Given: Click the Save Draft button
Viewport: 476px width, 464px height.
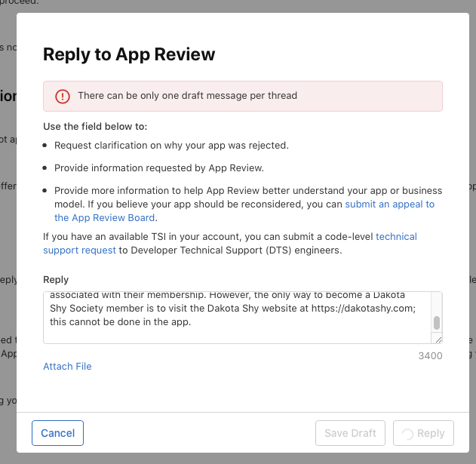Looking at the screenshot, I should click(x=351, y=433).
